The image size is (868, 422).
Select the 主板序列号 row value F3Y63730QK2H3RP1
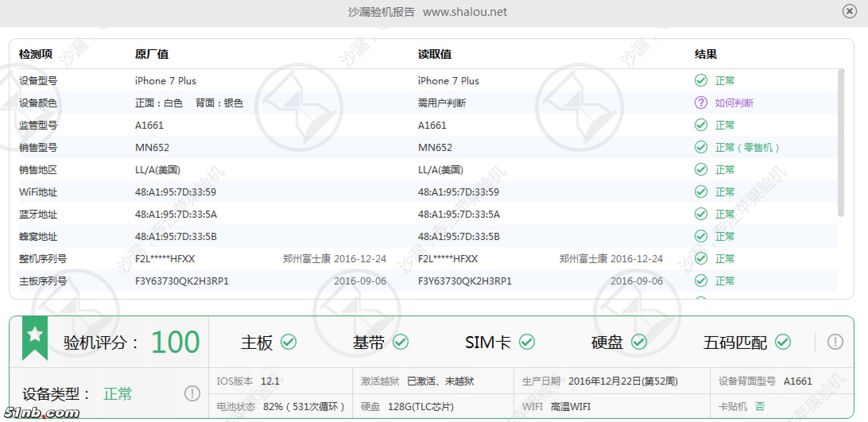[x=182, y=281]
